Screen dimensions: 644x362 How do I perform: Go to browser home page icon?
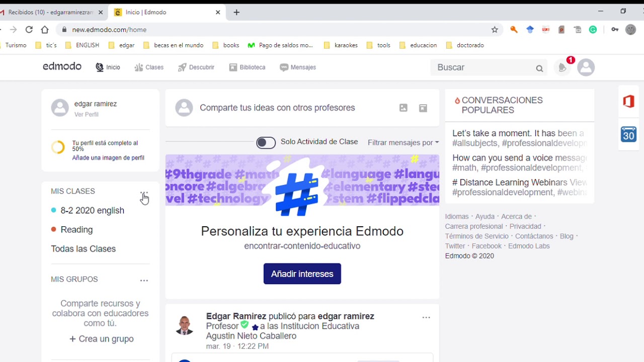point(45,30)
